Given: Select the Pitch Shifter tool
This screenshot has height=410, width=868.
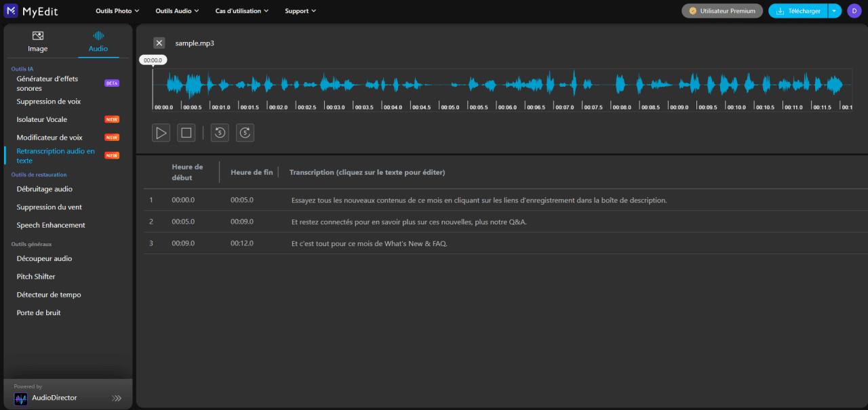Looking at the screenshot, I should (x=36, y=276).
